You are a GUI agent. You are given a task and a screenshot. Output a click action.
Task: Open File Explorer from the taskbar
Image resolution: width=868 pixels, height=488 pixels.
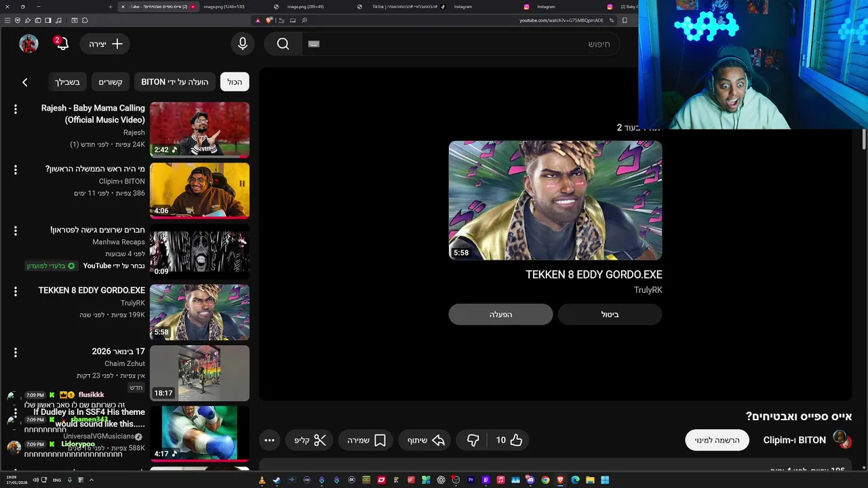[x=590, y=480]
